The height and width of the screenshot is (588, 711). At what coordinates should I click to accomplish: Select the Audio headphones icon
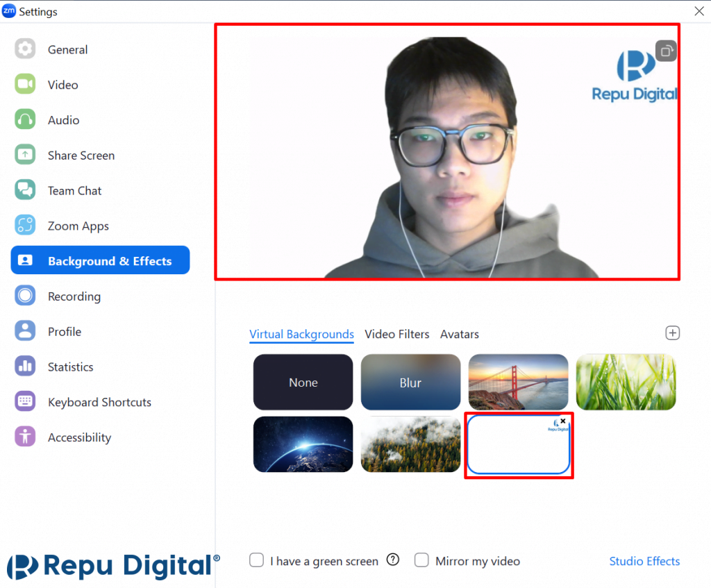pyautogui.click(x=25, y=120)
